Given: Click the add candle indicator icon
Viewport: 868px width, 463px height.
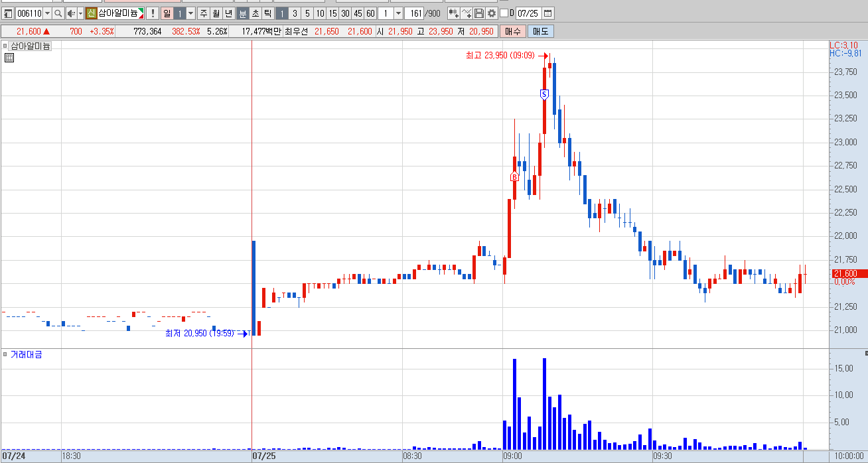Looking at the screenshot, I should (454, 13).
